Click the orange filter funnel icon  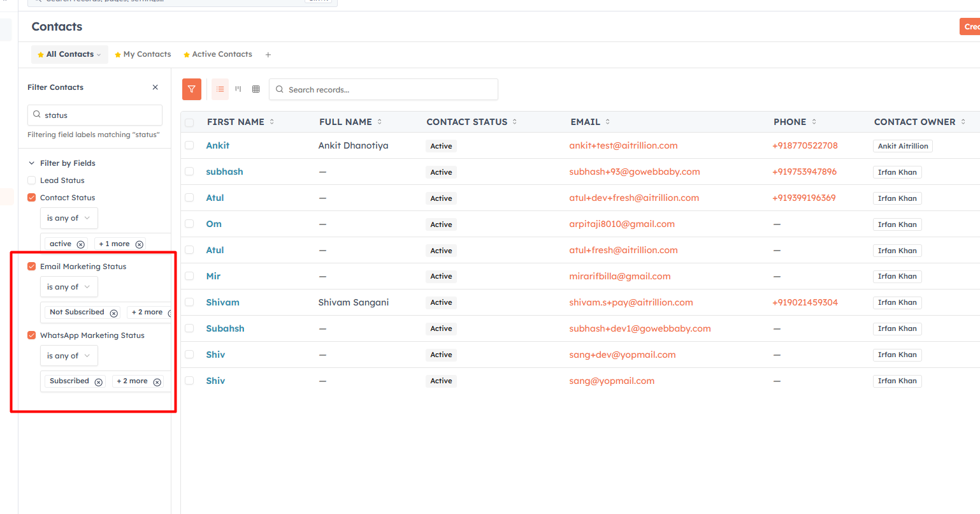click(192, 89)
